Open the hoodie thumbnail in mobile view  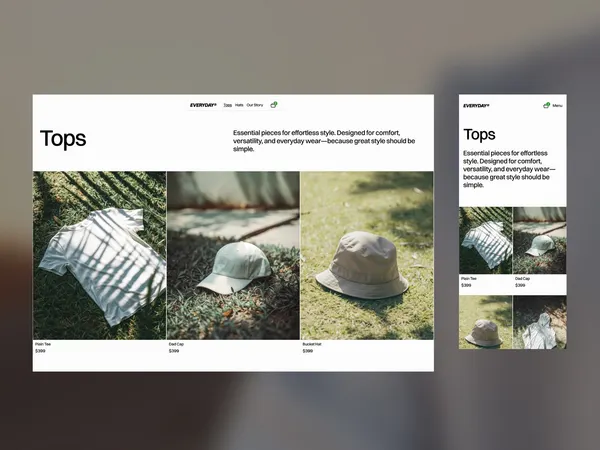(x=540, y=322)
